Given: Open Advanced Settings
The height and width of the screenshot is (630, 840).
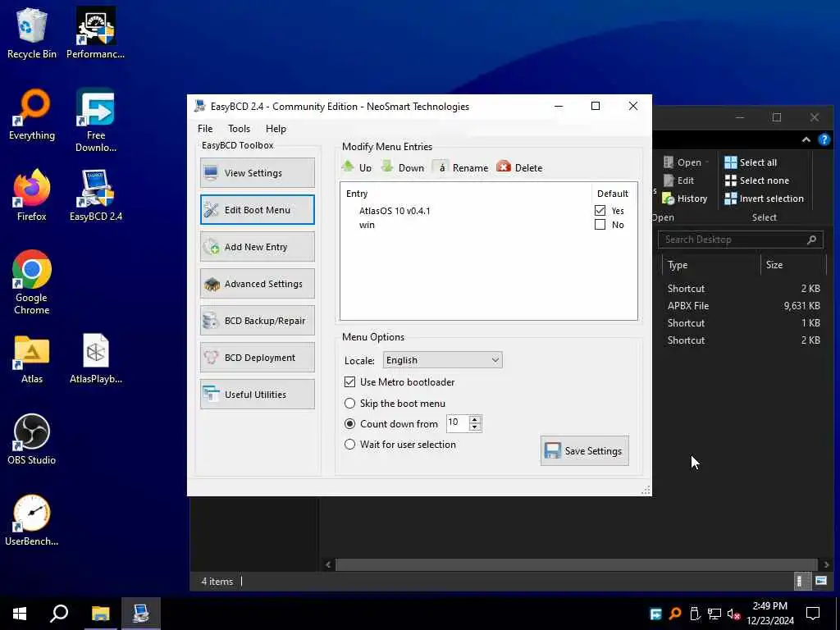Looking at the screenshot, I should point(257,283).
